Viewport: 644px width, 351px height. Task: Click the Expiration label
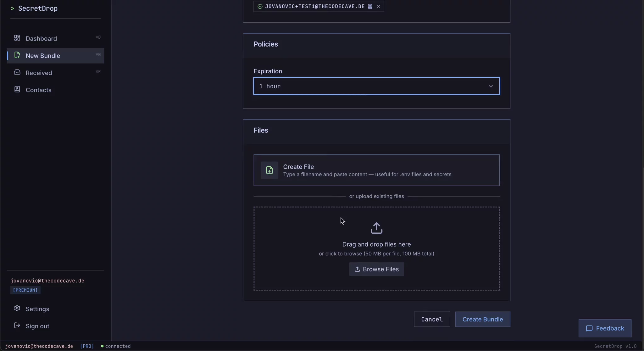tap(268, 71)
